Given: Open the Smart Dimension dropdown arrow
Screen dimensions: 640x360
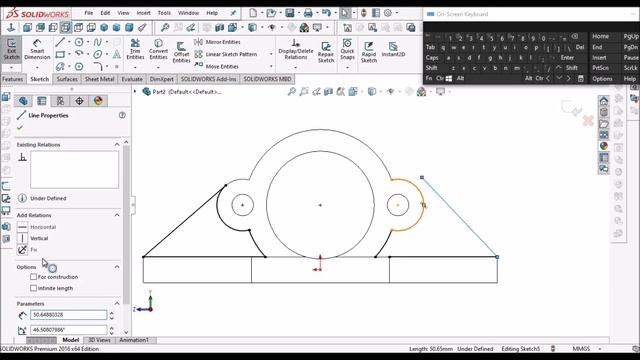Looking at the screenshot, I should (37, 67).
